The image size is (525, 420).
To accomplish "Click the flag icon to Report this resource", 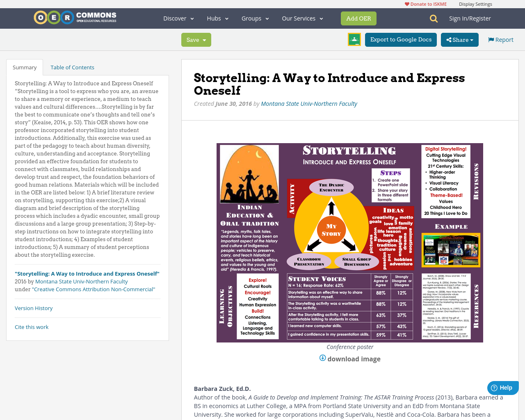I will (x=491, y=39).
